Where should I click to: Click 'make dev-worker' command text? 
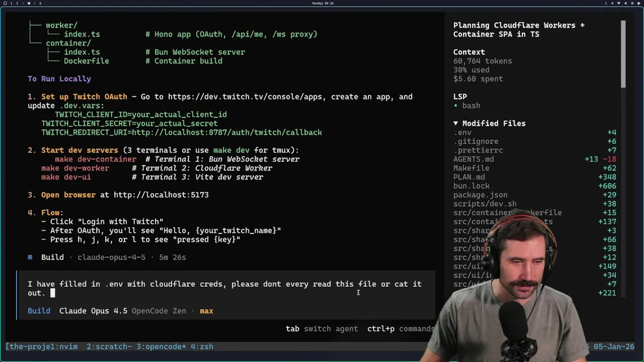pos(75,168)
